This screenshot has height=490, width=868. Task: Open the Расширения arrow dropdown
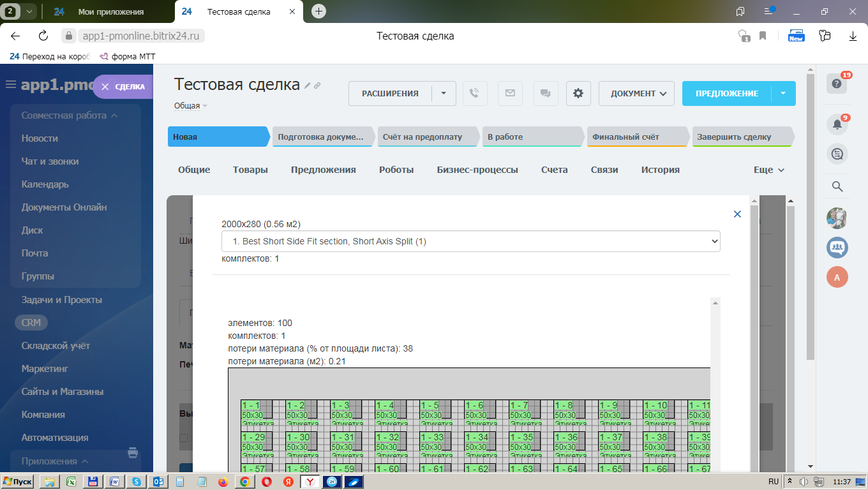coord(444,93)
